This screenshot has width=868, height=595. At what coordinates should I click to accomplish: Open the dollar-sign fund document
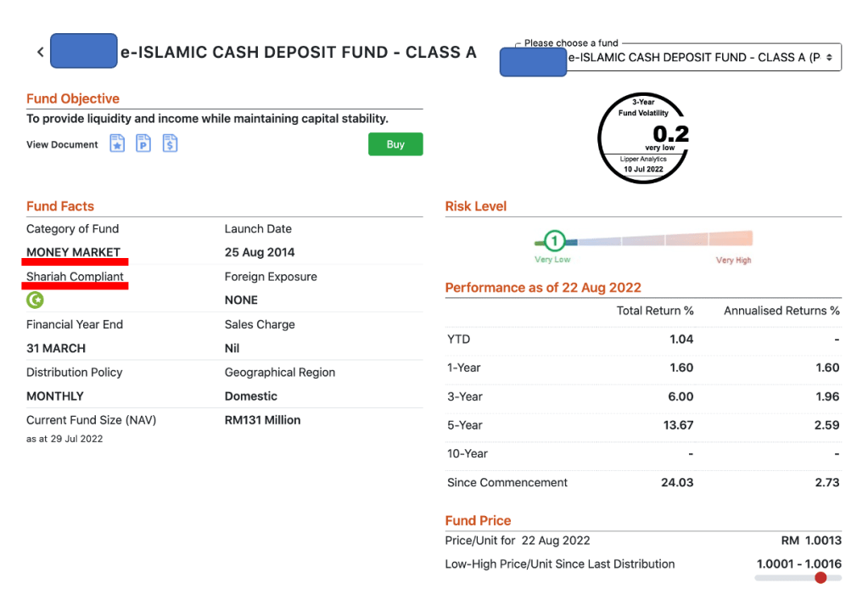point(171,144)
